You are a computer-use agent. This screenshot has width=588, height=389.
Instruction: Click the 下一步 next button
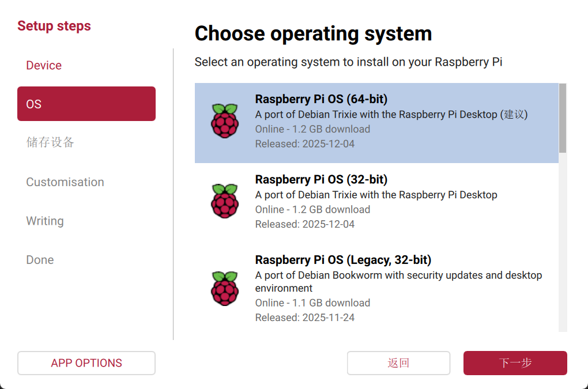515,363
